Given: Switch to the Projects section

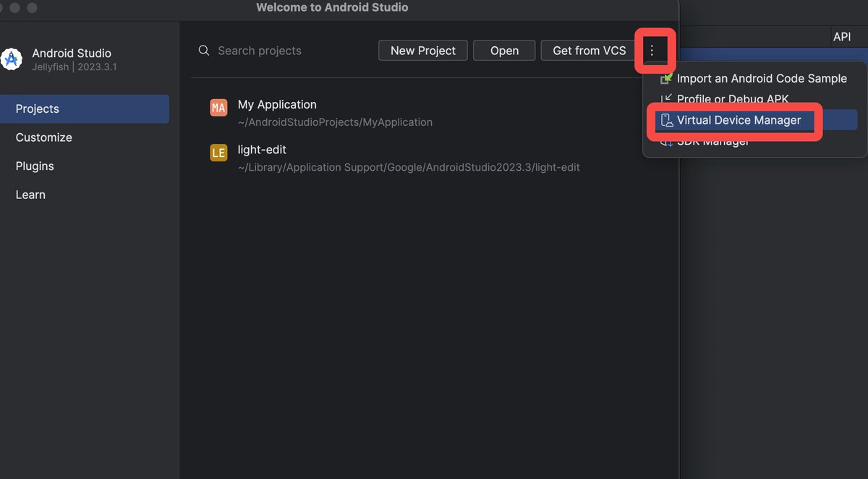Looking at the screenshot, I should click(x=85, y=109).
